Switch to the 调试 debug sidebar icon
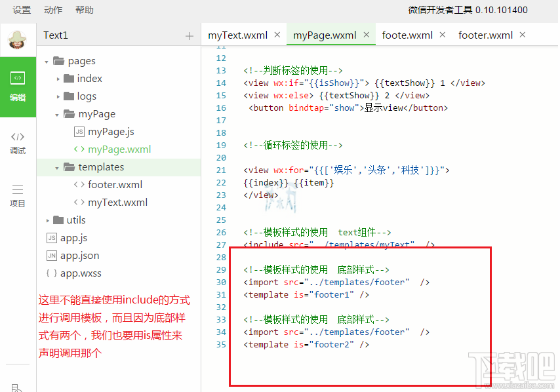Screen dimensions: 560x392 18,143
